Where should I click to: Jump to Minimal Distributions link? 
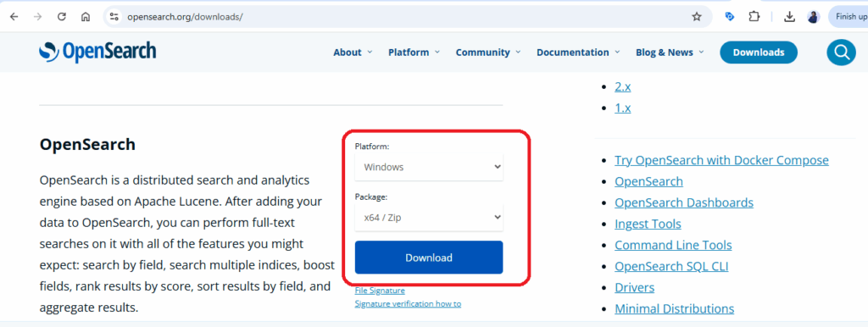(x=674, y=308)
